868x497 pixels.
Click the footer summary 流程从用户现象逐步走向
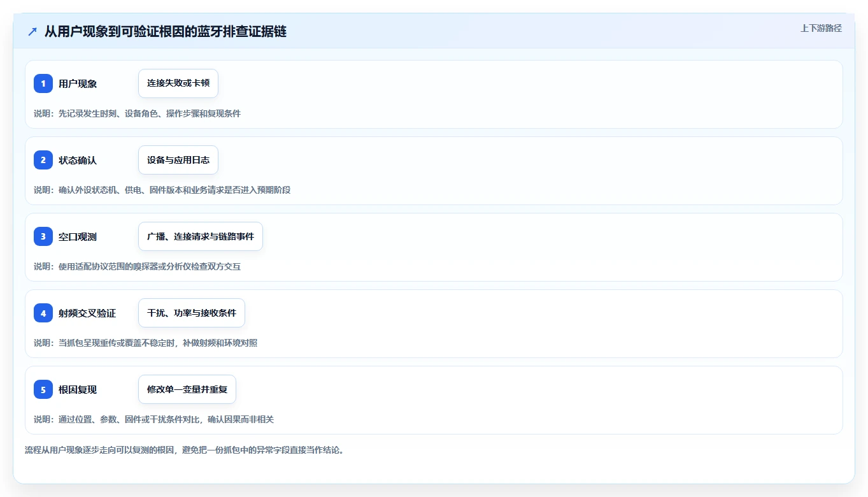click(185, 450)
